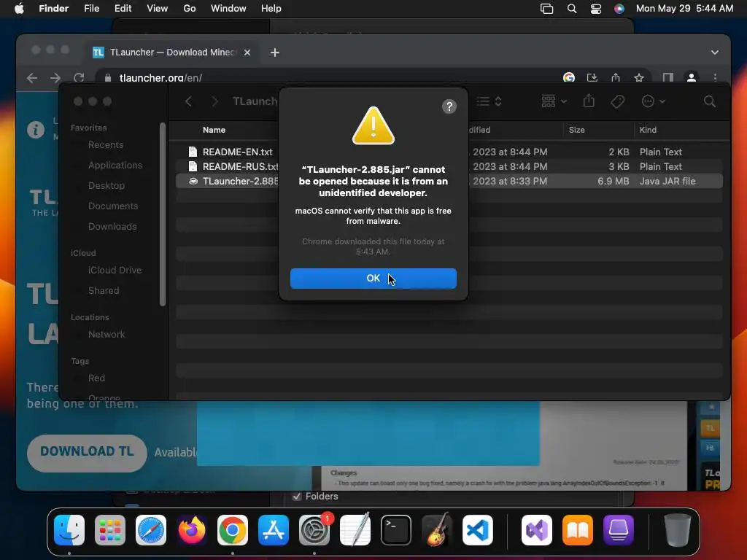
Task: Click Chrome share page icon
Action: pyautogui.click(x=616, y=77)
